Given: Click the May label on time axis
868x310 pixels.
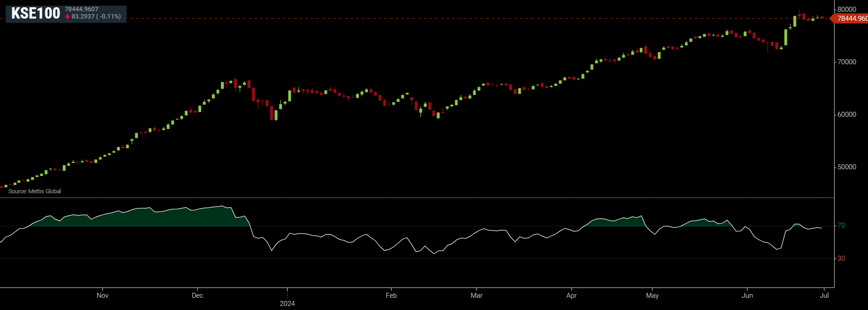Looking at the screenshot, I should [652, 296].
